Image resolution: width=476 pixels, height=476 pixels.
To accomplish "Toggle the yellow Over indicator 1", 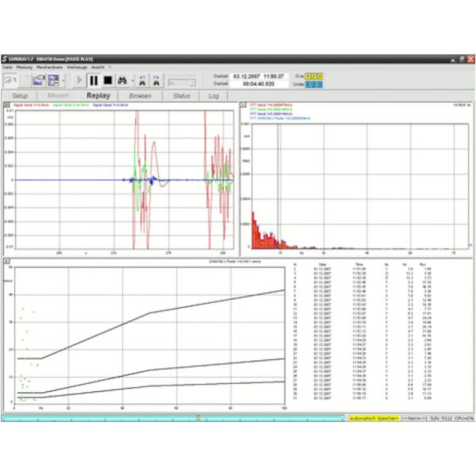I will coord(308,76).
